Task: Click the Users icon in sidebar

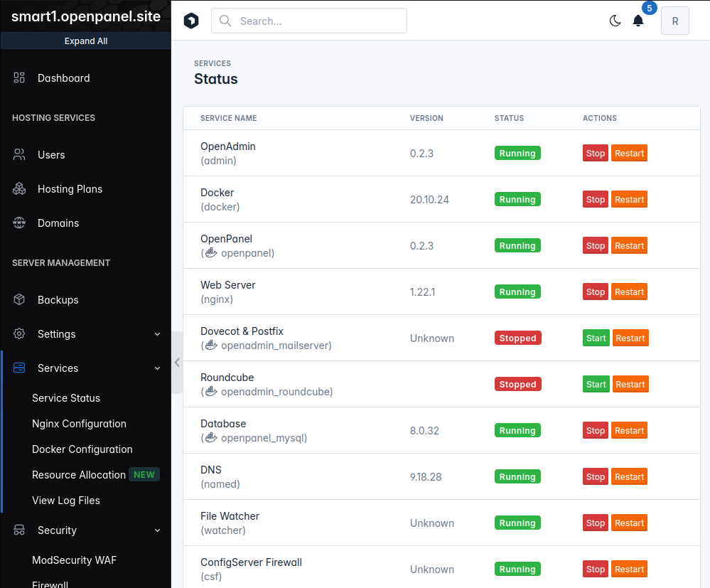Action: [19, 154]
